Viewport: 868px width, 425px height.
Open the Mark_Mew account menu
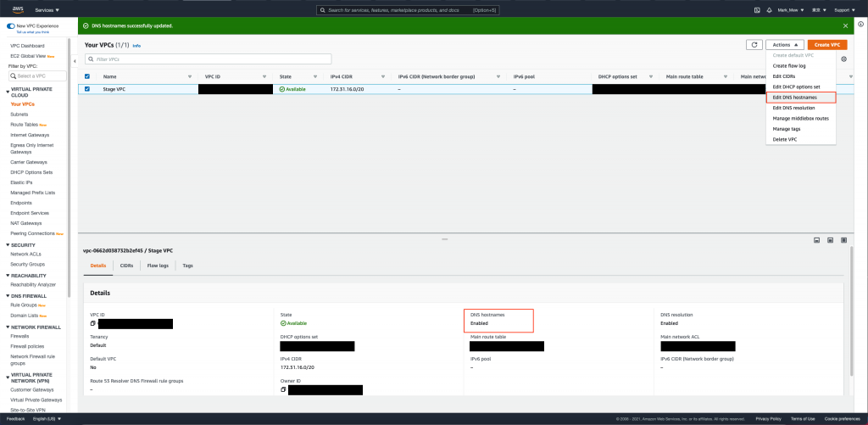tap(789, 10)
